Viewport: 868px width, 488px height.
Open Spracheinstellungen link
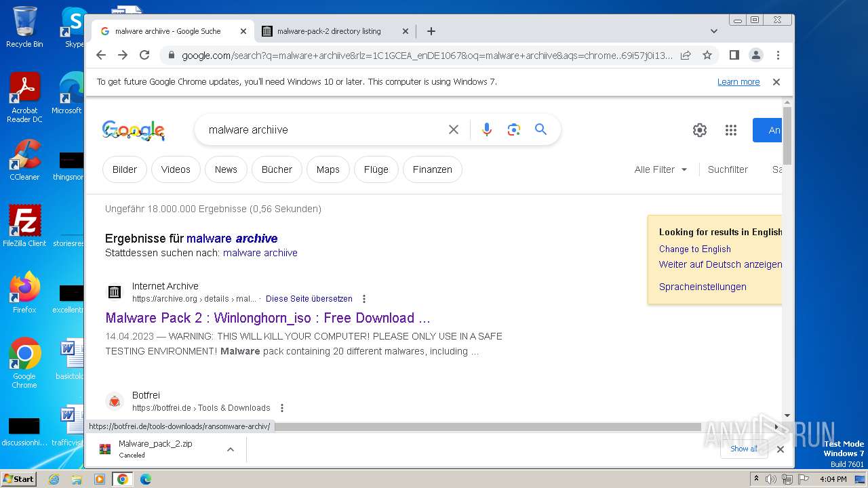coord(703,287)
